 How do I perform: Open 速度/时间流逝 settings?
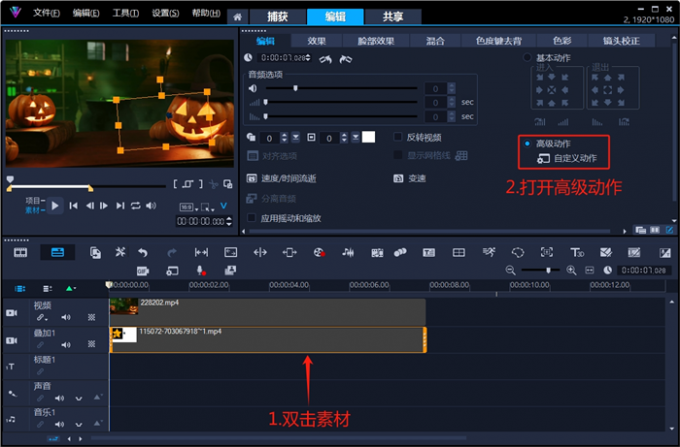click(x=281, y=178)
